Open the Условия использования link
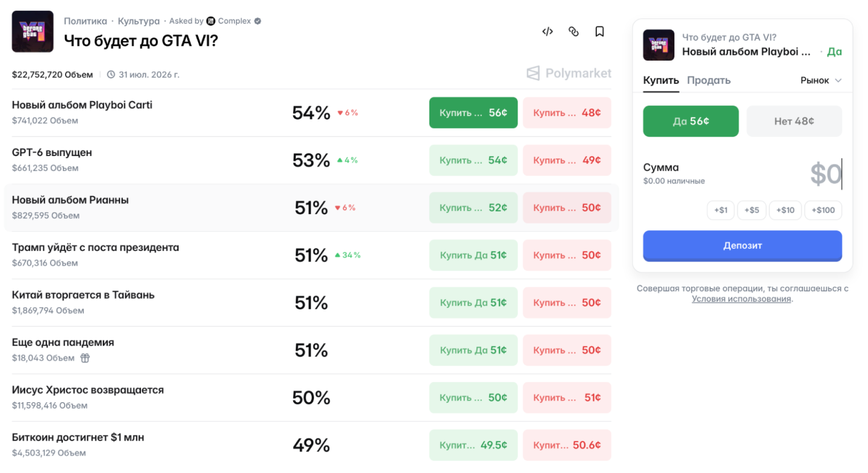Screen dimensions: 868x473 coord(741,299)
